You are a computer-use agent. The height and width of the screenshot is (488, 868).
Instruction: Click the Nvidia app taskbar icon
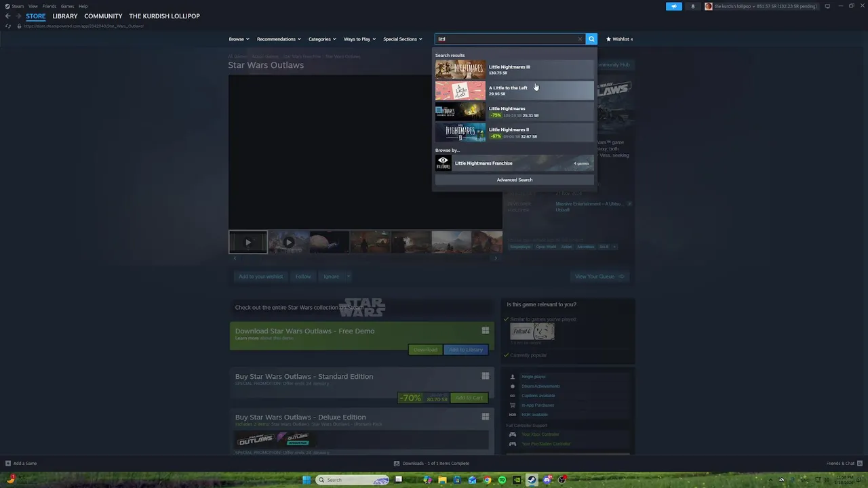point(517,480)
